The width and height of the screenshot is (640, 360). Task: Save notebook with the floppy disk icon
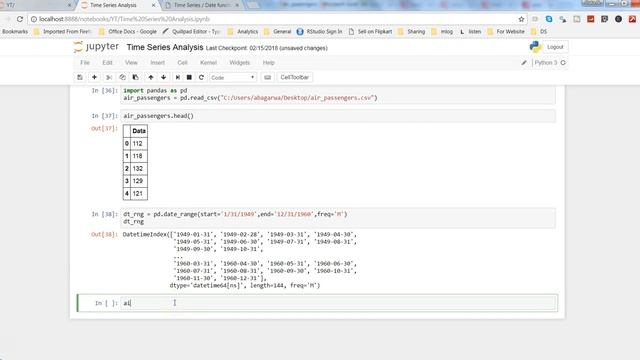coord(80,77)
